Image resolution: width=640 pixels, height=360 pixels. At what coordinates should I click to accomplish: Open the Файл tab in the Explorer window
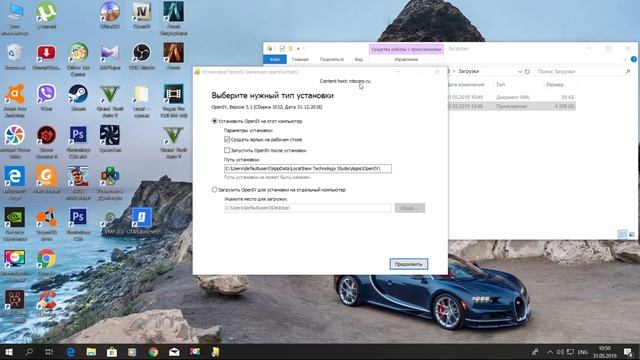point(275,60)
